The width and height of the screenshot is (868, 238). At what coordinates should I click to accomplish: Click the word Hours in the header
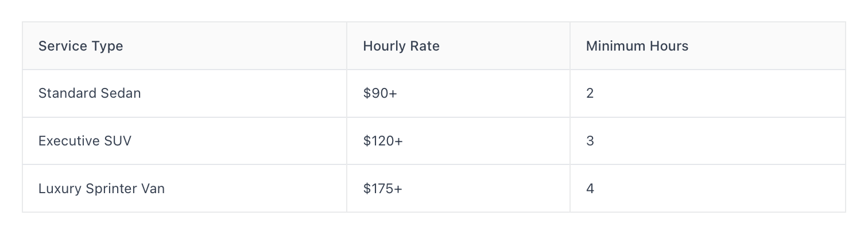coord(669,46)
